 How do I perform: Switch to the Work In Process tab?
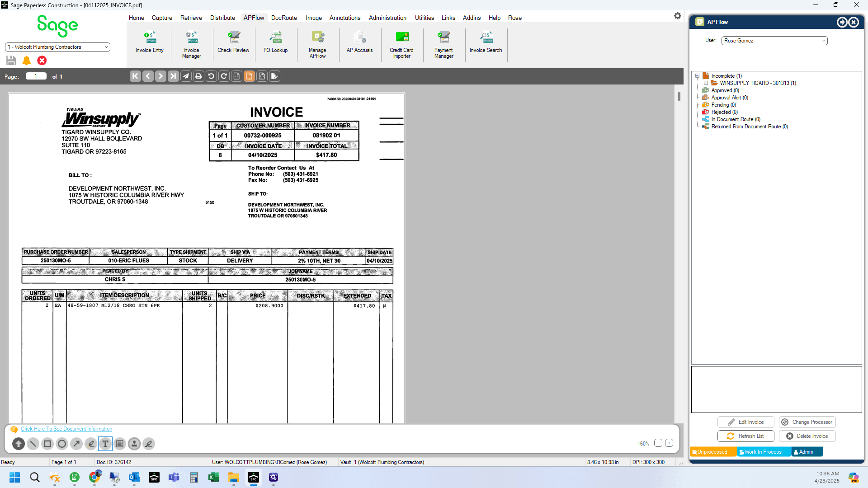764,452
